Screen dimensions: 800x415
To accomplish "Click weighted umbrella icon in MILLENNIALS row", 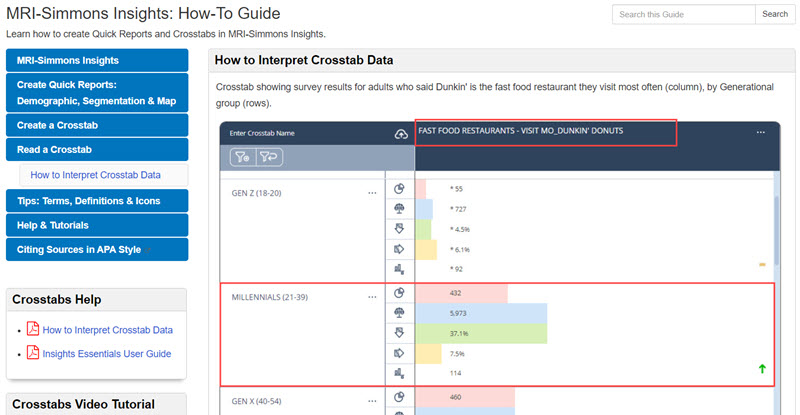I will 399,312.
